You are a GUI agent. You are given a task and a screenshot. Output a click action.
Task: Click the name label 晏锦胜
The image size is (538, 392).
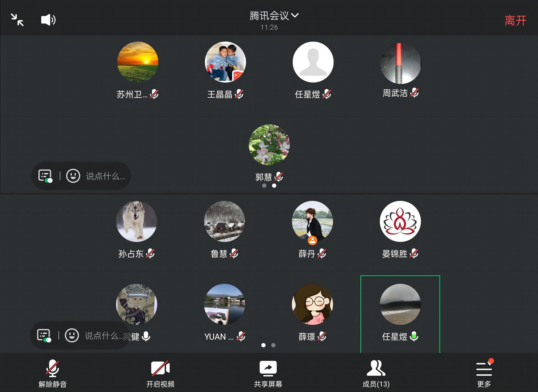coord(395,254)
